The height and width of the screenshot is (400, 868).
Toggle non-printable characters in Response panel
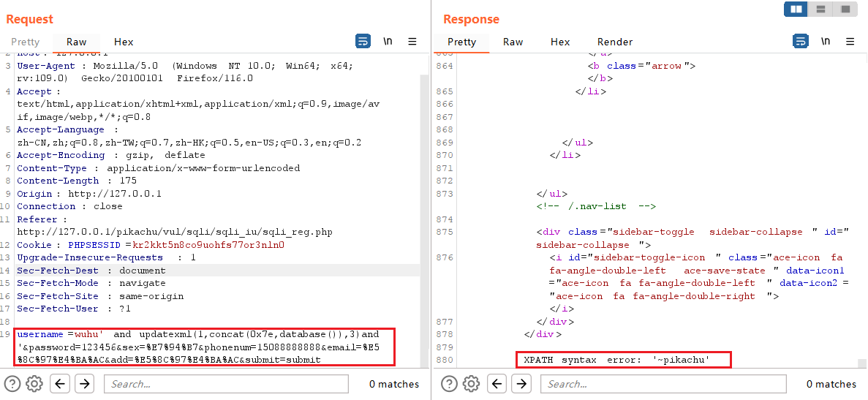tap(826, 42)
